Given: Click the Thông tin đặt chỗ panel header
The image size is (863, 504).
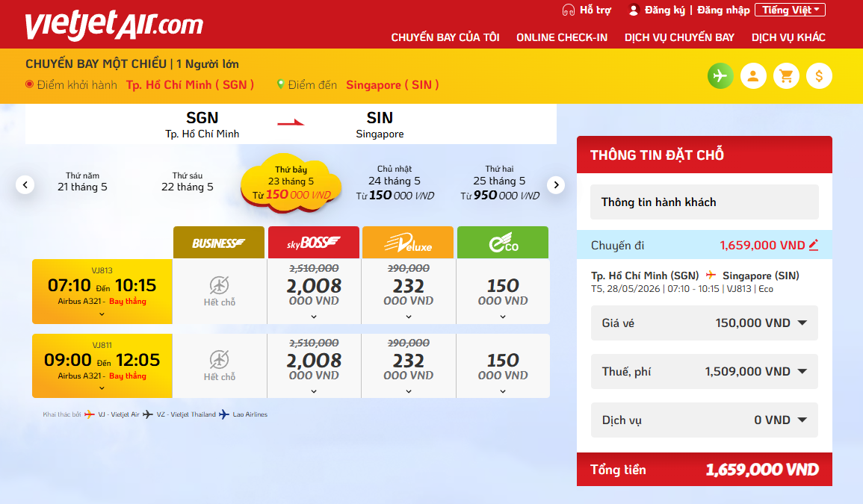Looking at the screenshot, I should pos(705,155).
